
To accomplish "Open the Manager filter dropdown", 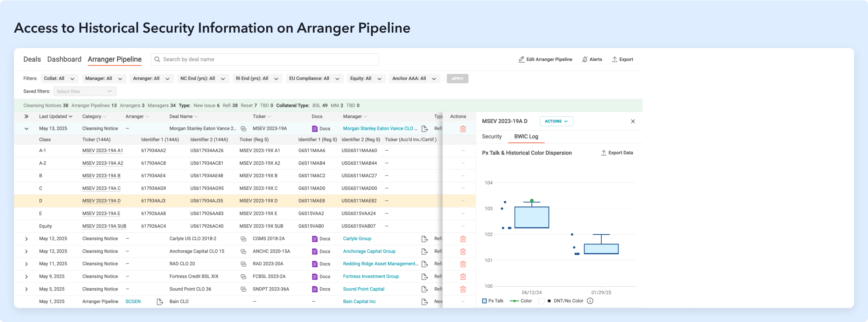I will click(104, 79).
